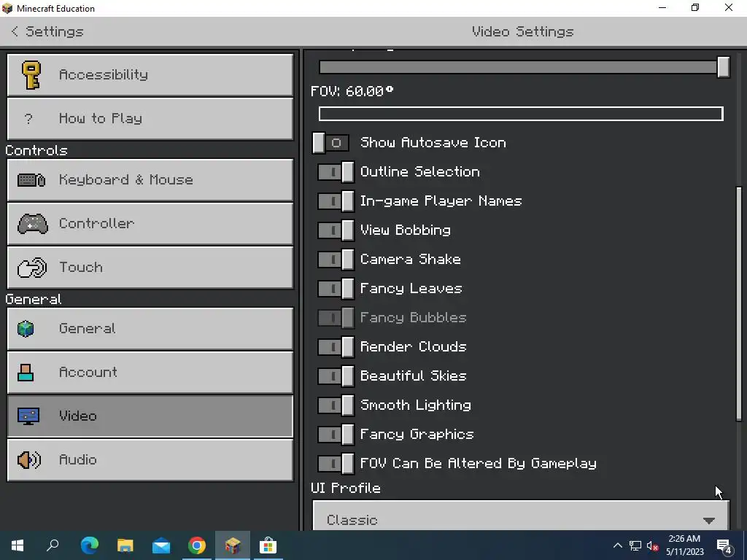747x560 pixels.
Task: Show hidden system tray icons
Action: 617,545
